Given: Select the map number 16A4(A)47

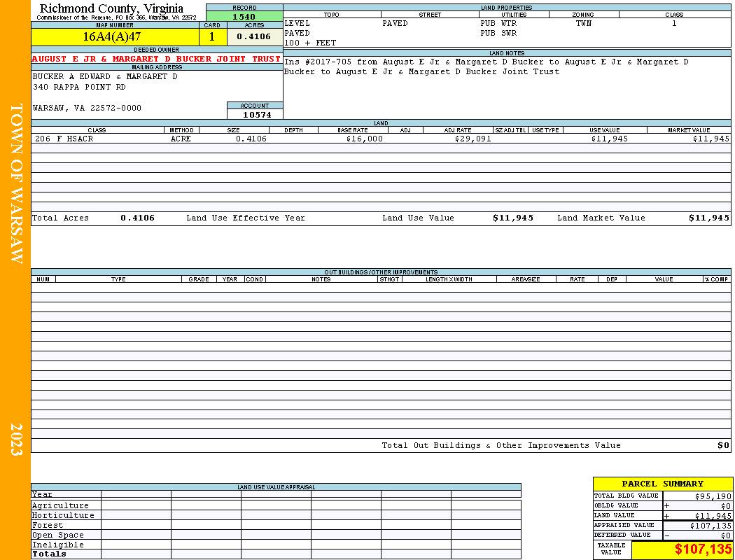Looking at the screenshot, I should (x=111, y=36).
